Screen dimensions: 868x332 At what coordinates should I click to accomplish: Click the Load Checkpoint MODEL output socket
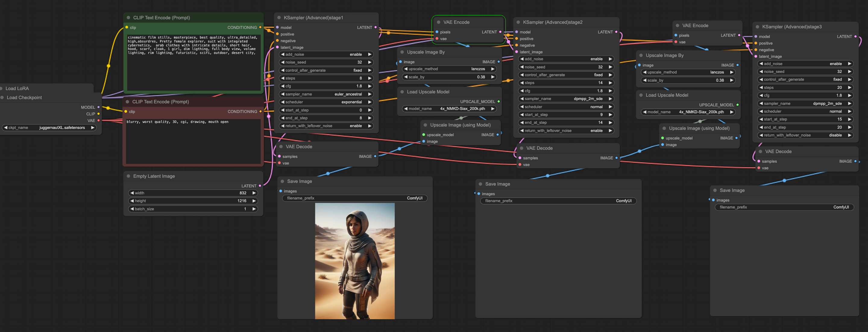tap(98, 107)
